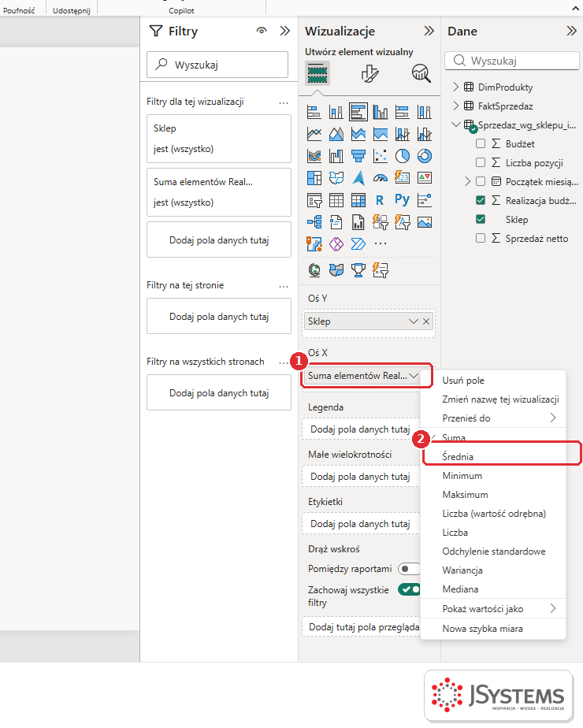Open Pokaż wartości jako submenu
The height and width of the screenshot is (728, 583).
click(x=493, y=609)
